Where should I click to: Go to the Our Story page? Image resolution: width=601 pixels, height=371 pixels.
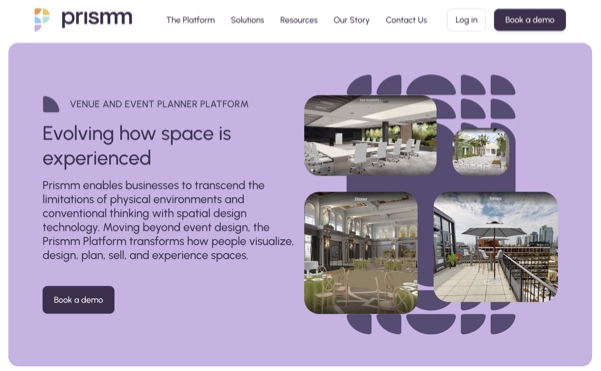351,20
